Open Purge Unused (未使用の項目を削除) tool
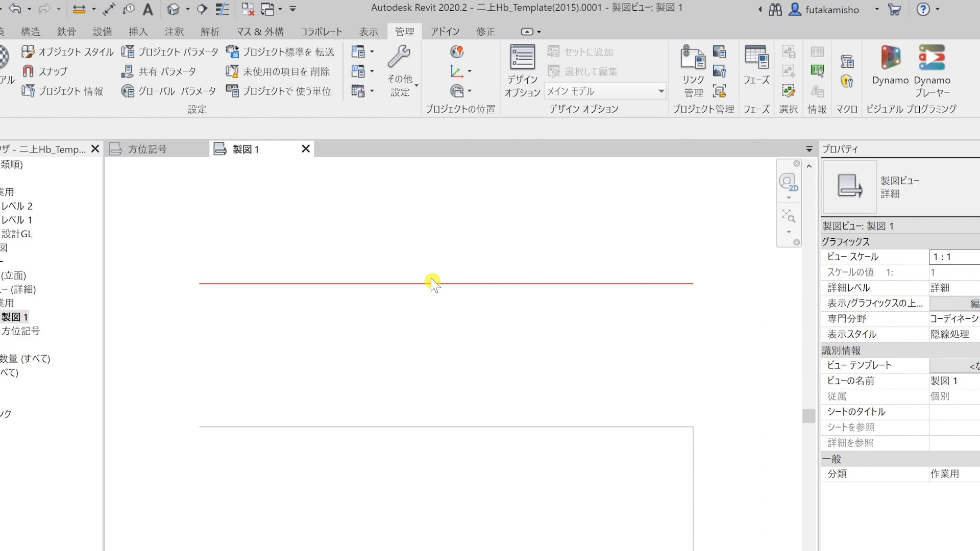 278,71
